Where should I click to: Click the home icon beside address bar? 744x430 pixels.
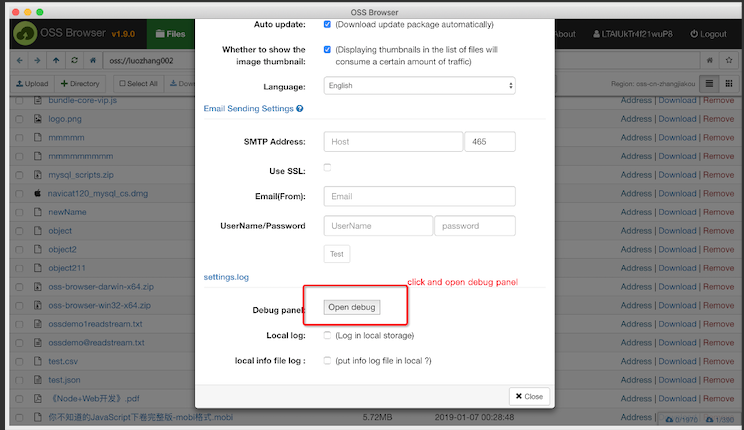click(x=93, y=60)
